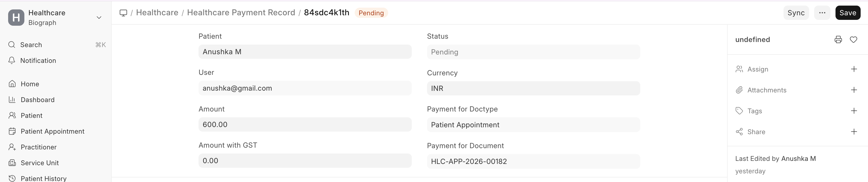
Task: Add an assignment with the Assign plus
Action: click(854, 69)
